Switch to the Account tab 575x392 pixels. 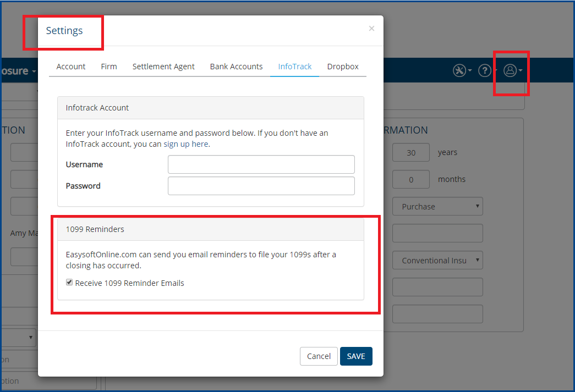pos(71,67)
